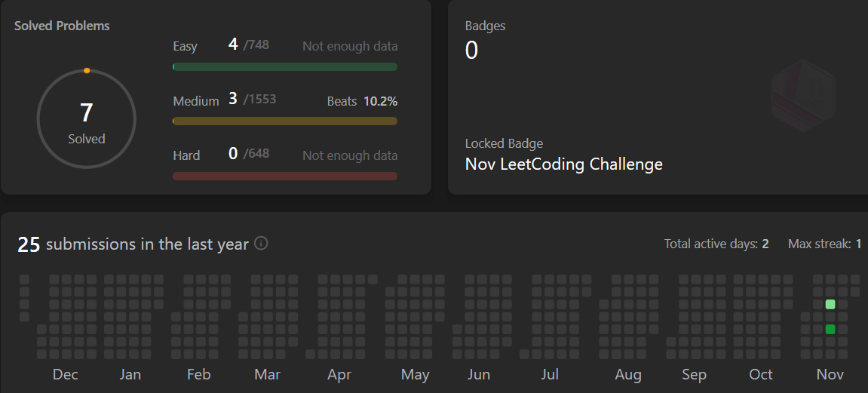This screenshot has width=868, height=393.
Task: Click the Max streak stat
Action: (x=824, y=244)
